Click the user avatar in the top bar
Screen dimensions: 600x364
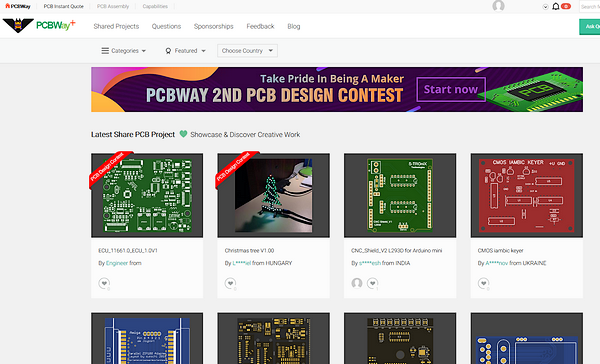498,6
